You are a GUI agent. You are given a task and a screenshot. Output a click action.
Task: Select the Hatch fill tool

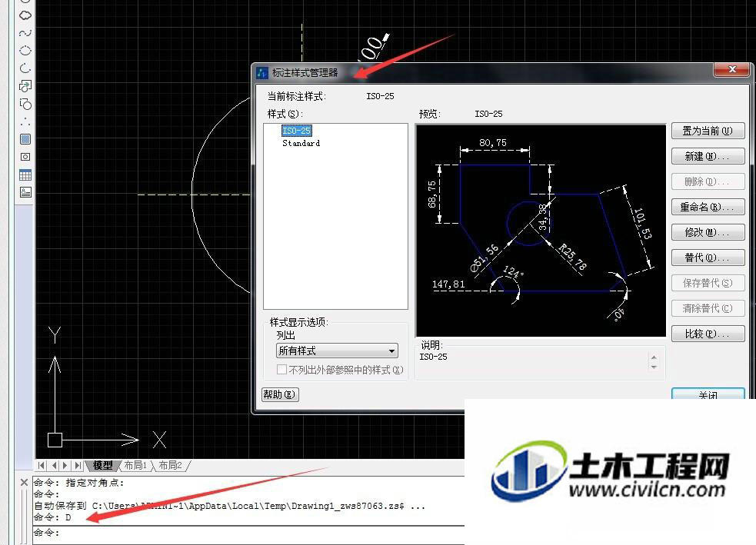click(x=25, y=139)
